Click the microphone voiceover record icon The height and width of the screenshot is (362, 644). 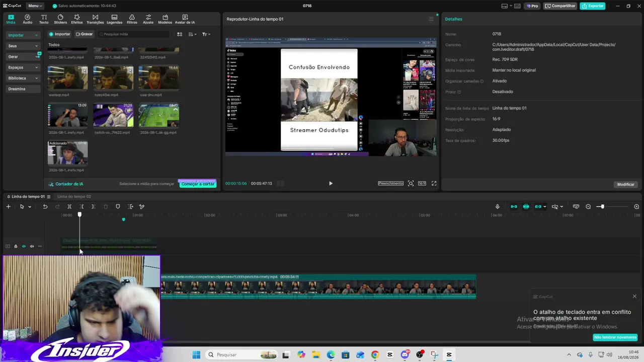(498, 207)
